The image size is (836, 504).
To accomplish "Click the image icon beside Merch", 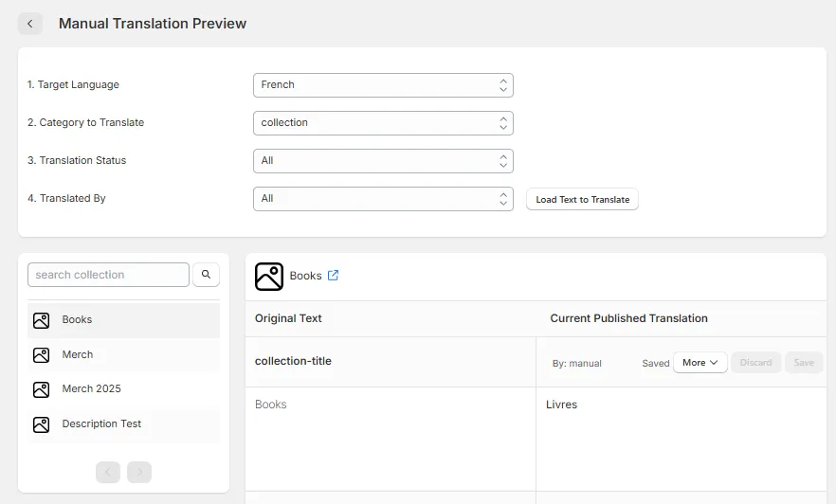I will coord(41,355).
